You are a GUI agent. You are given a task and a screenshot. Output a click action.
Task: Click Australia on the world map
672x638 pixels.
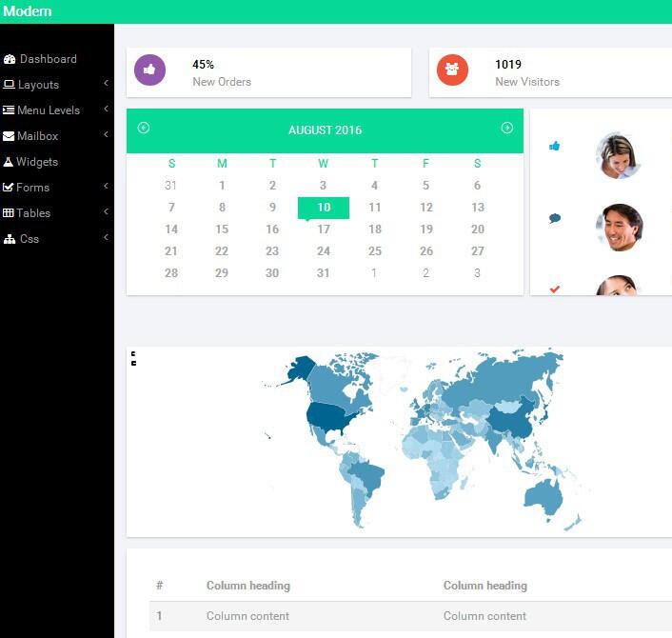click(544, 497)
